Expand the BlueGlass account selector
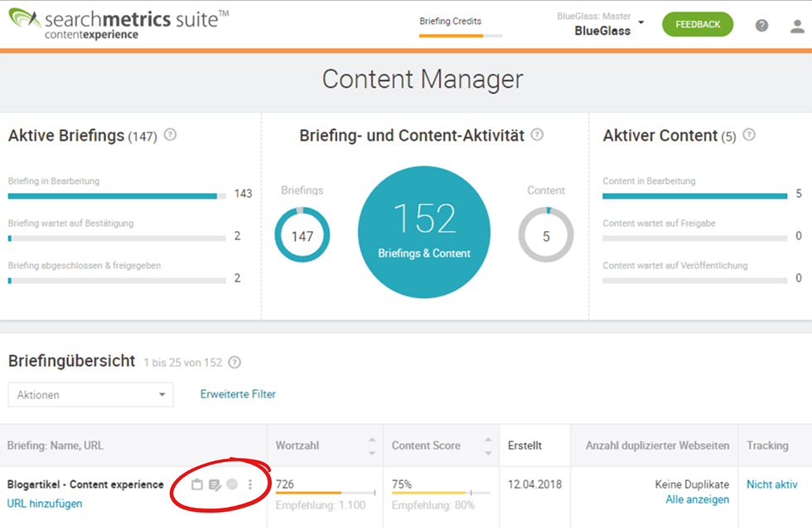The image size is (812, 530). click(640, 23)
